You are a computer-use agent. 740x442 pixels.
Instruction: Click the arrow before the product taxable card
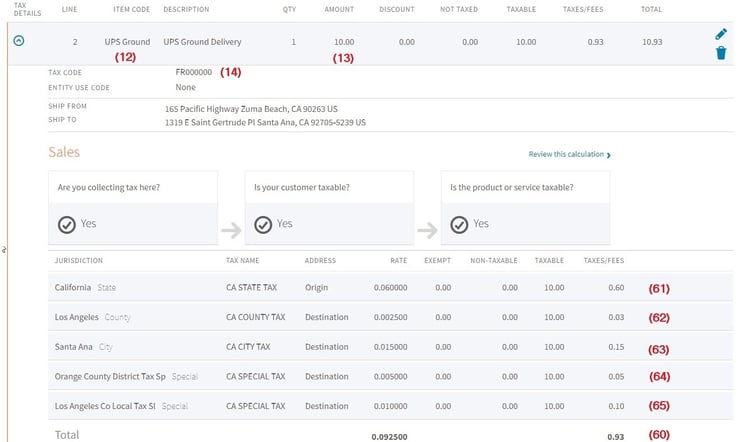pos(427,231)
